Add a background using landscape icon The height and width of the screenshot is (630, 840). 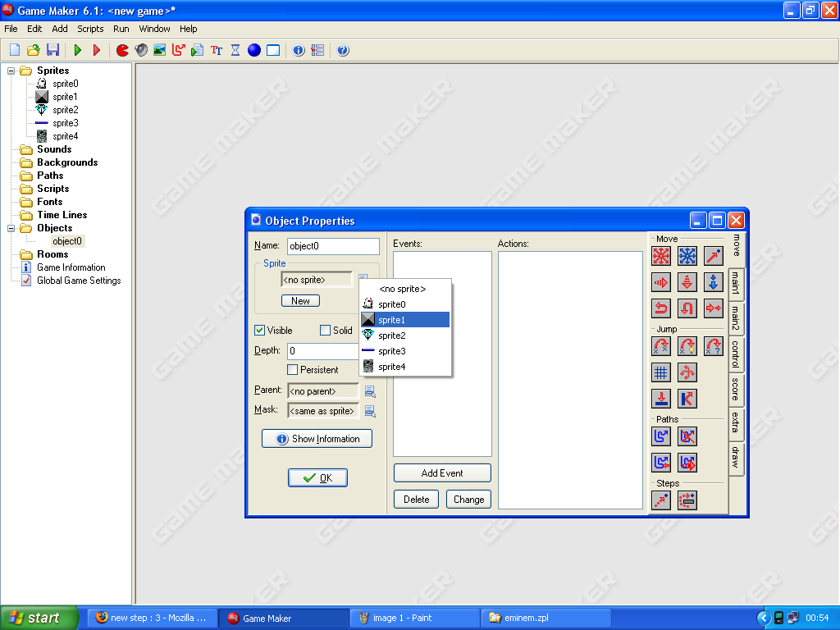tap(160, 50)
